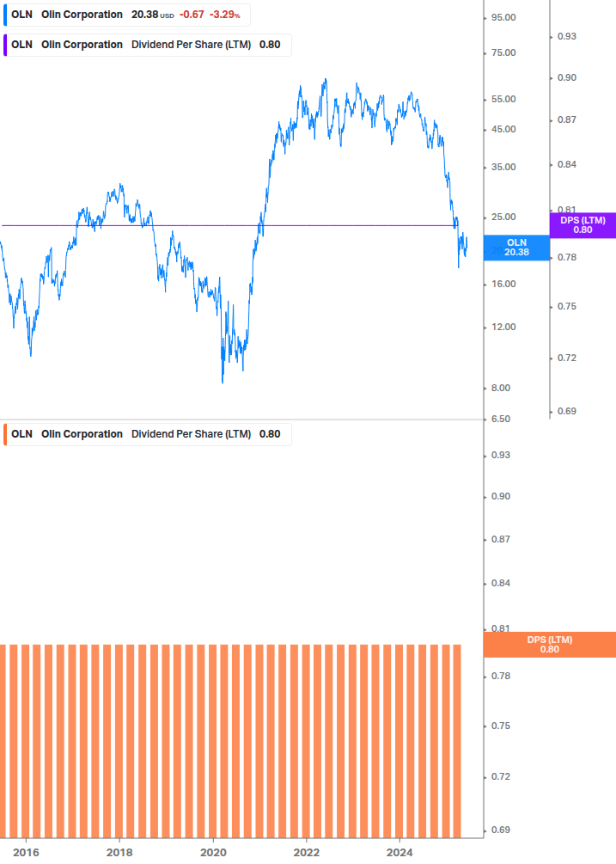Click the 95.00 price axis label

click(503, 18)
